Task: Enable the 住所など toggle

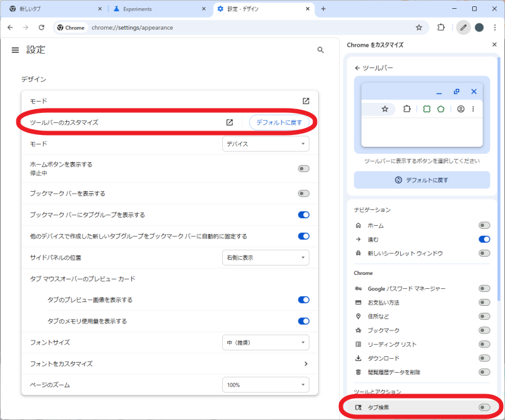Action: pyautogui.click(x=484, y=317)
